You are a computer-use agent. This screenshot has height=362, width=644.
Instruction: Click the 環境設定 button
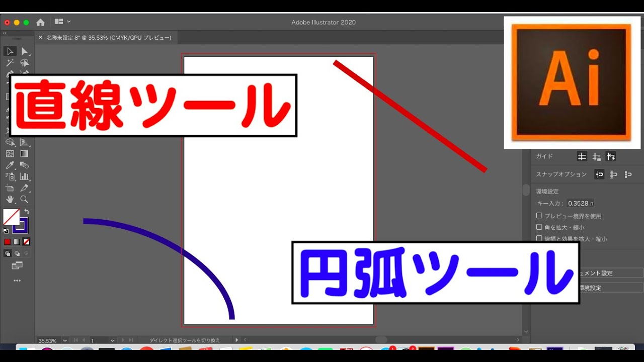[x=612, y=288]
